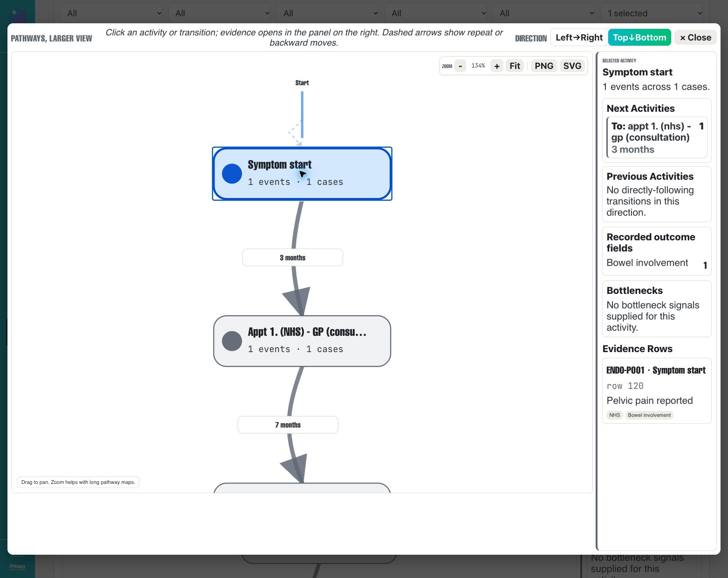Click the '7 months' transition label
728x578 pixels.
(288, 425)
